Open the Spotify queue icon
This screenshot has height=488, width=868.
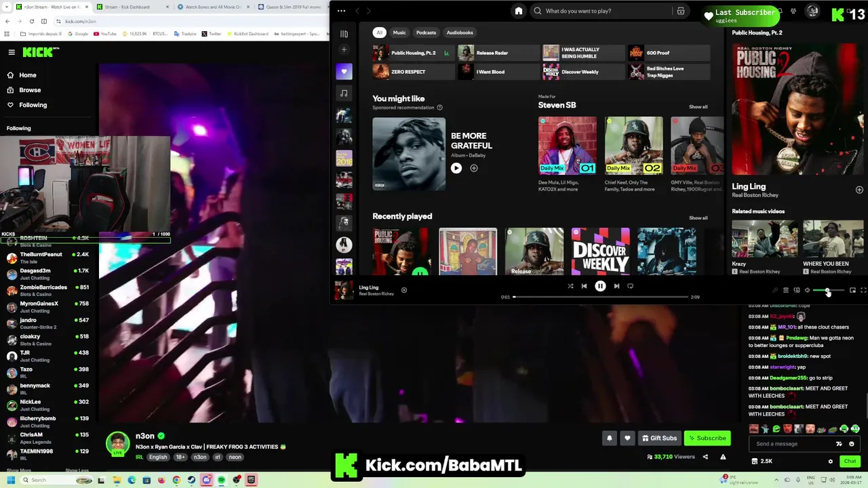click(786, 290)
